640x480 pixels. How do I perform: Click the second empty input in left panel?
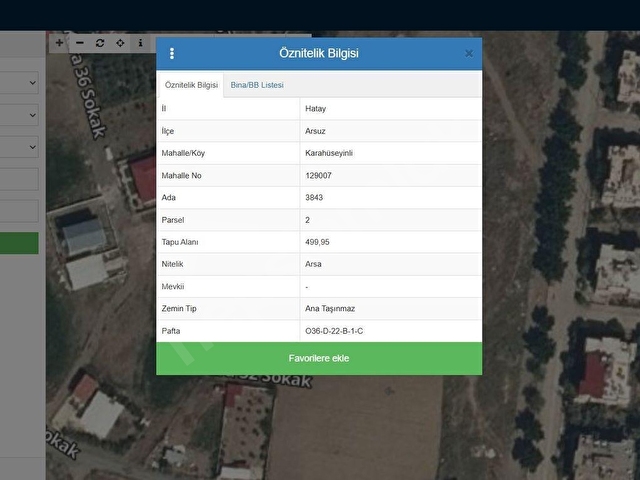(19, 211)
